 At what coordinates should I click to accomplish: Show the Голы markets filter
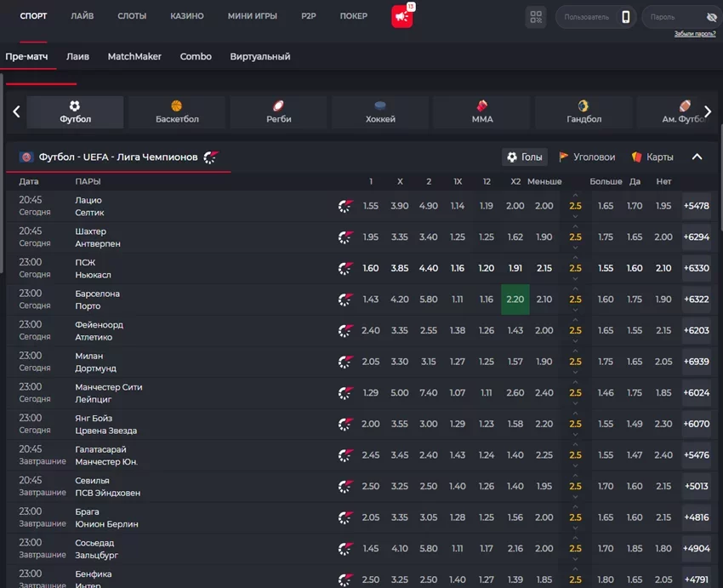tap(525, 157)
